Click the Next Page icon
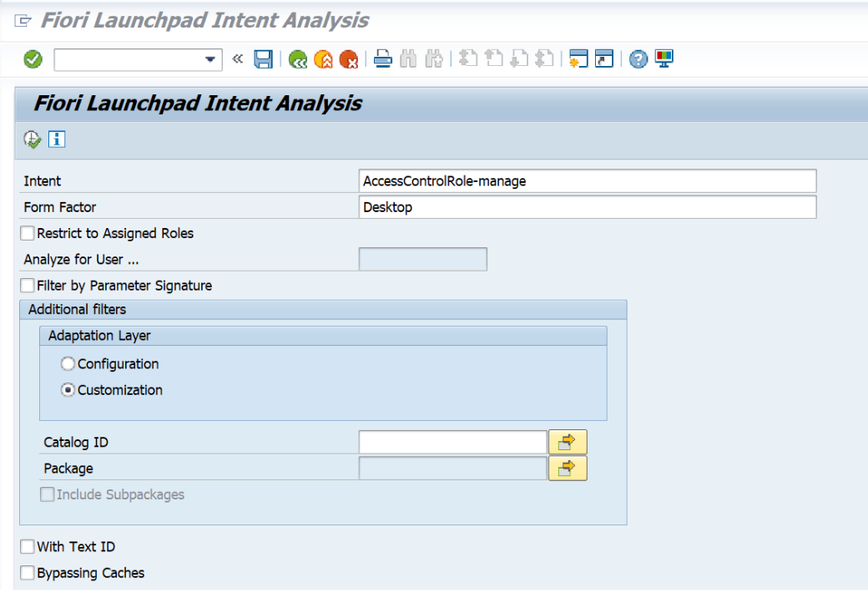Image resolution: width=868 pixels, height=593 pixels. (x=519, y=58)
